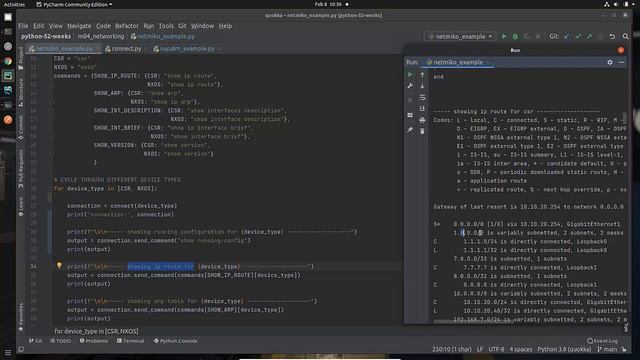
Task: Open Postman orange icon in dock
Action: click(8, 120)
